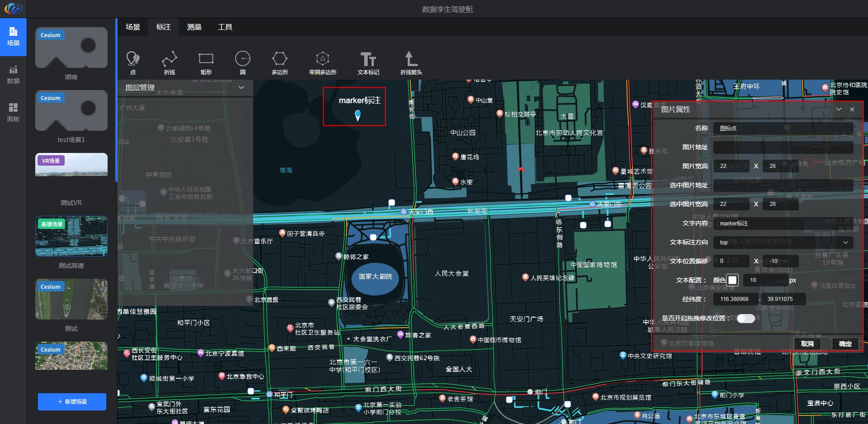Select the polygon with hole (带洞多边形) tool
868x424 pixels.
[322, 62]
